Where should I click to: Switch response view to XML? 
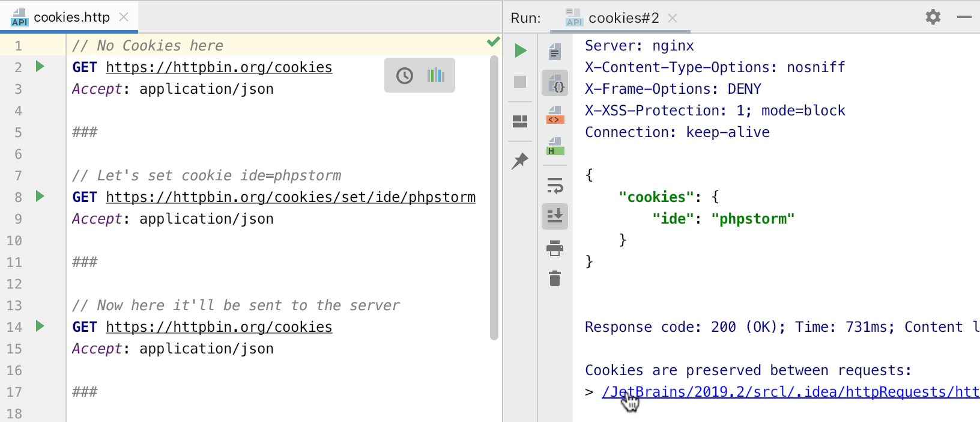click(555, 115)
